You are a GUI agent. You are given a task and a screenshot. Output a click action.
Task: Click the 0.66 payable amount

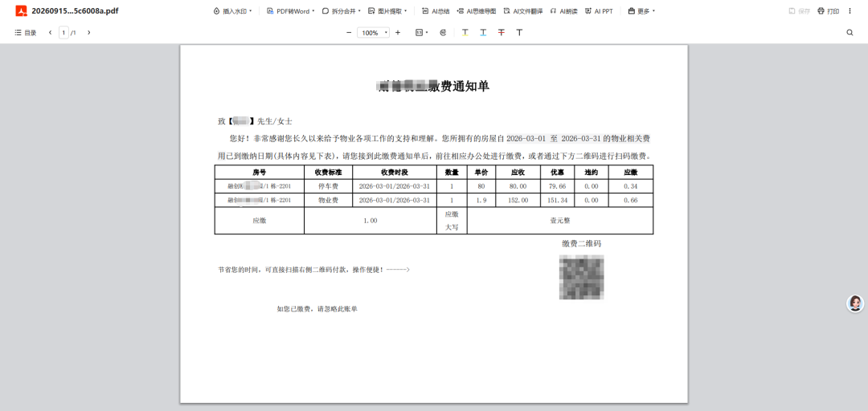(x=631, y=200)
